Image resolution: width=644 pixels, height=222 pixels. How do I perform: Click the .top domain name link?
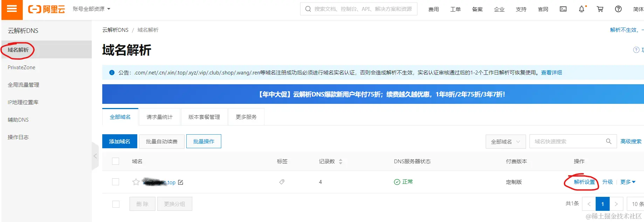[x=159, y=182]
